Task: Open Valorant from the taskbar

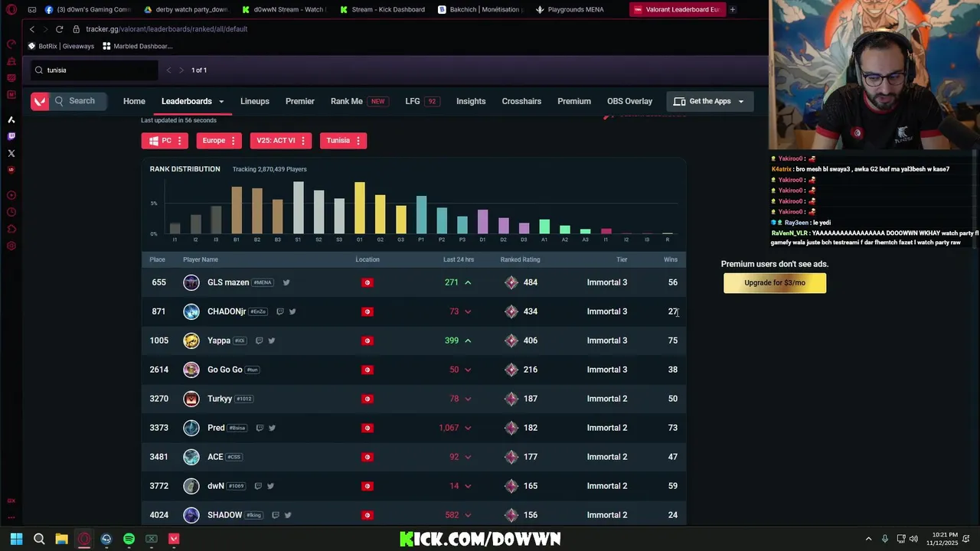Action: click(x=174, y=539)
